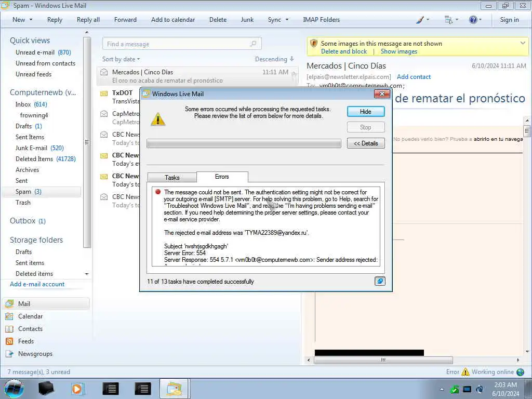Click Add e-mail account link
Image resolution: width=532 pixels, height=399 pixels.
37,284
